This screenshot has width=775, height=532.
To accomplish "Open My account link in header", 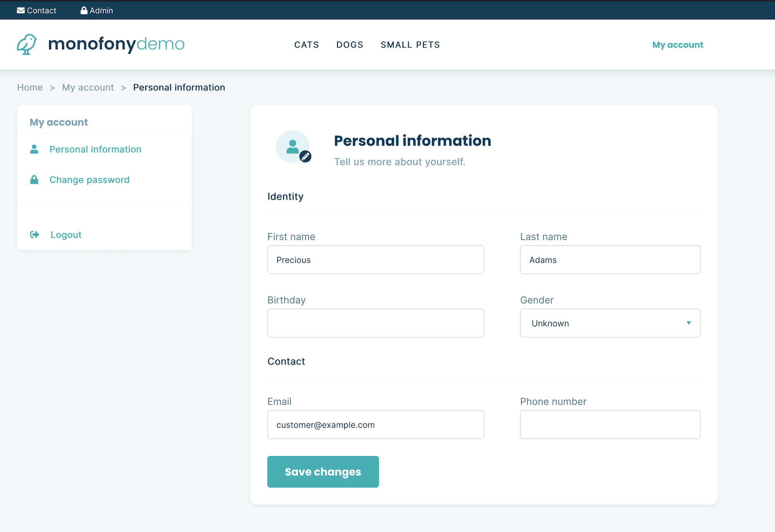I will [x=677, y=45].
